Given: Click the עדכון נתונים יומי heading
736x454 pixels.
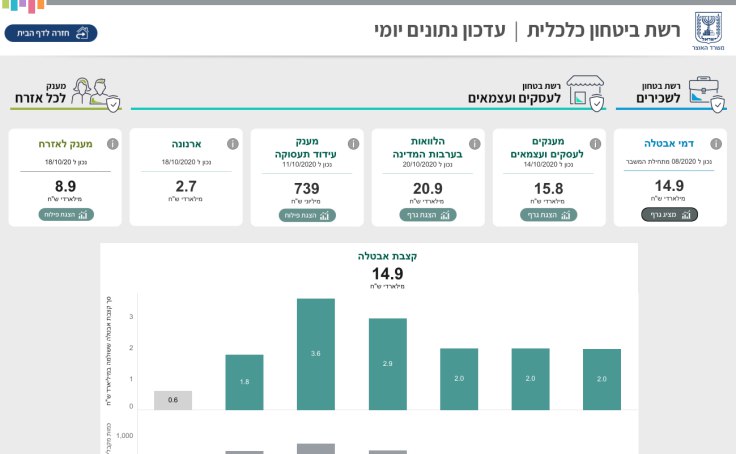Looking at the screenshot, I should (x=440, y=31).
